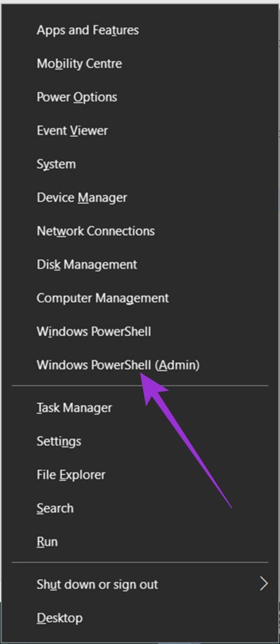The height and width of the screenshot is (644, 280).
Task: Open Windows Search
Action: click(x=55, y=508)
